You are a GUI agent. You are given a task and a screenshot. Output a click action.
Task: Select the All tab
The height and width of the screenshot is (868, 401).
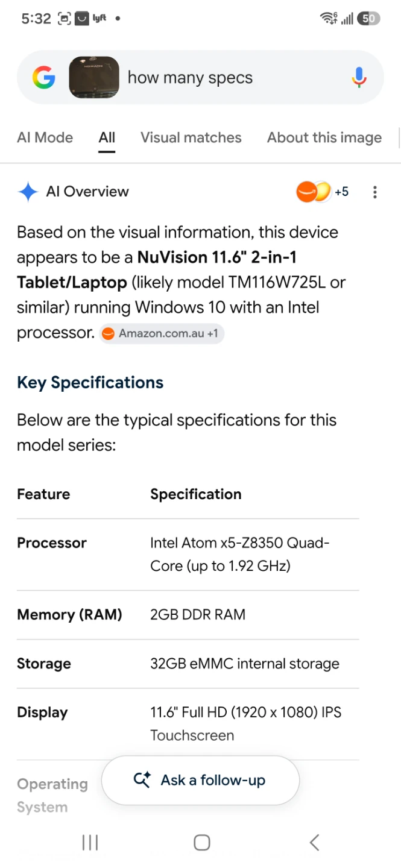pos(107,137)
